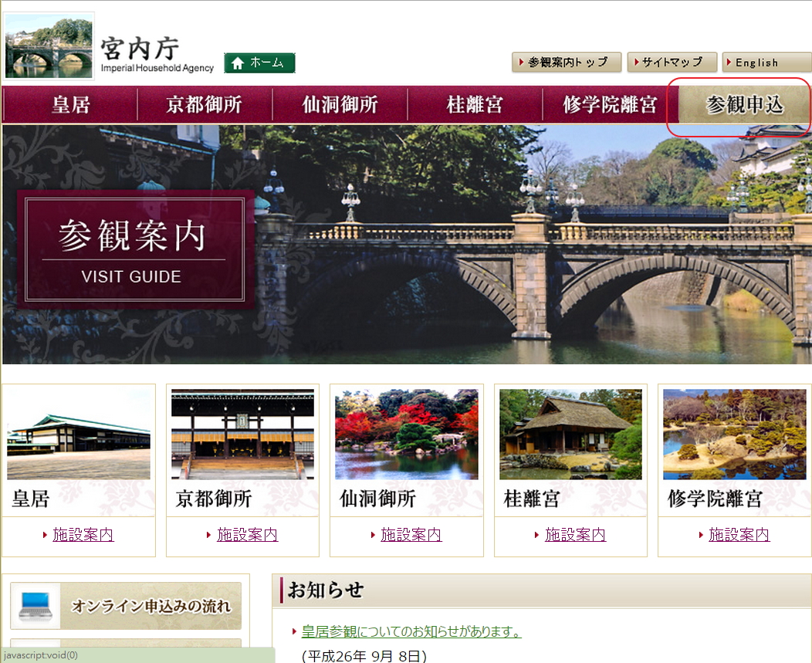
Task: Click the オンライン申込みの流れ laptop banner
Action: click(x=126, y=606)
